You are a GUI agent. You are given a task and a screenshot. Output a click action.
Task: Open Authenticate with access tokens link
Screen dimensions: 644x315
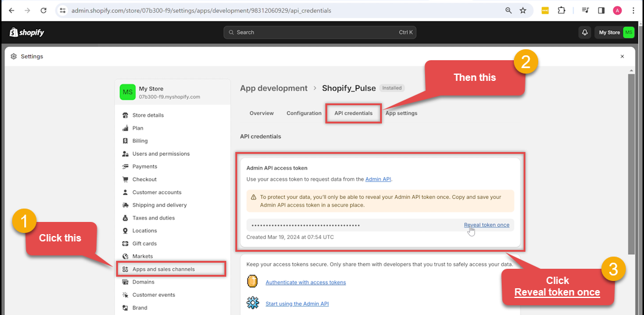(x=305, y=282)
